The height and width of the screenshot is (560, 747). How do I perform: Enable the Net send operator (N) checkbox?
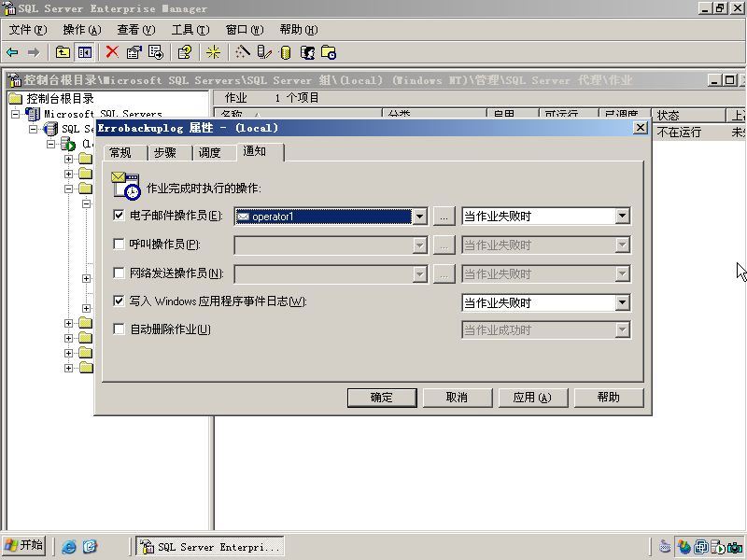(119, 273)
